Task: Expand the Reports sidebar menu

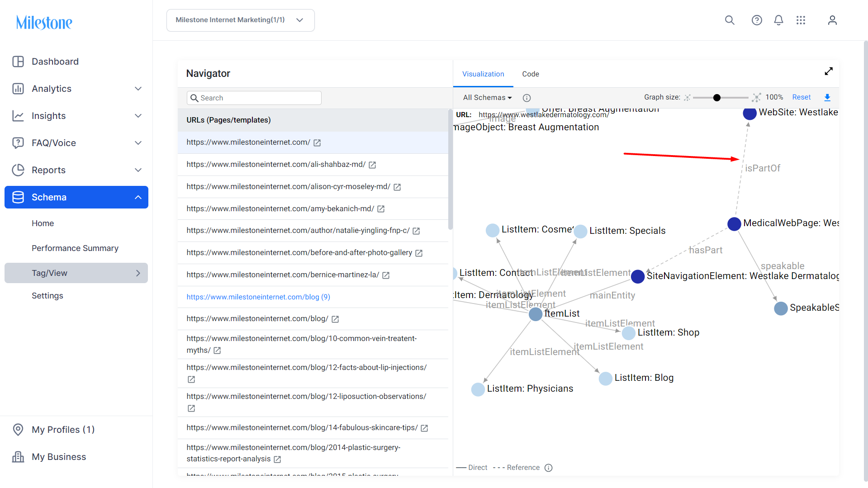Action: [x=138, y=170]
